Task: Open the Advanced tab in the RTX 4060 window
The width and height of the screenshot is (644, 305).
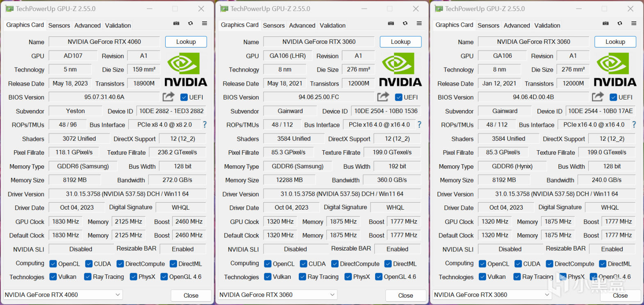Action: click(x=87, y=25)
